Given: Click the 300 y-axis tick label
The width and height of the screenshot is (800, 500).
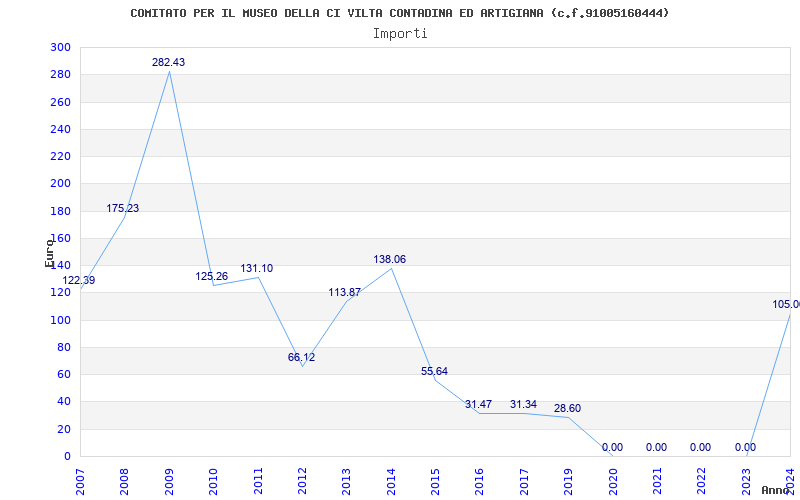Looking at the screenshot, I should (x=61, y=47).
